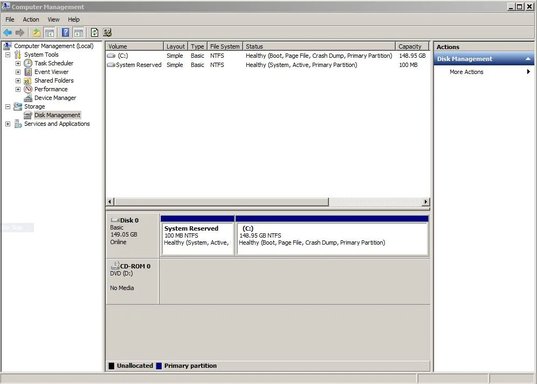Screen dimensions: 537x384
Task: Expand the Event Viewer node
Action: [x=18, y=72]
